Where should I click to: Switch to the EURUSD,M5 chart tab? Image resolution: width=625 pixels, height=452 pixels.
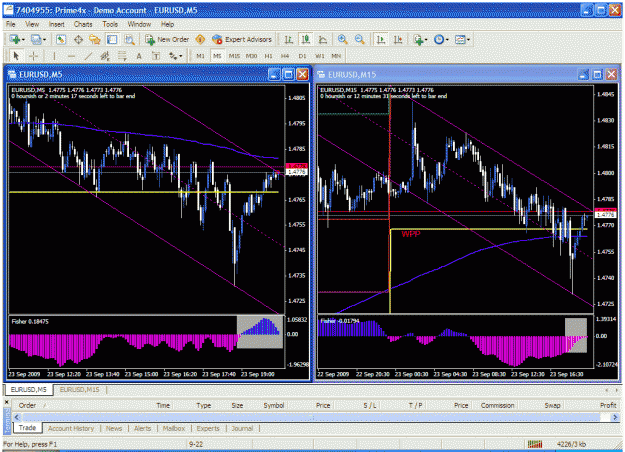(29, 390)
